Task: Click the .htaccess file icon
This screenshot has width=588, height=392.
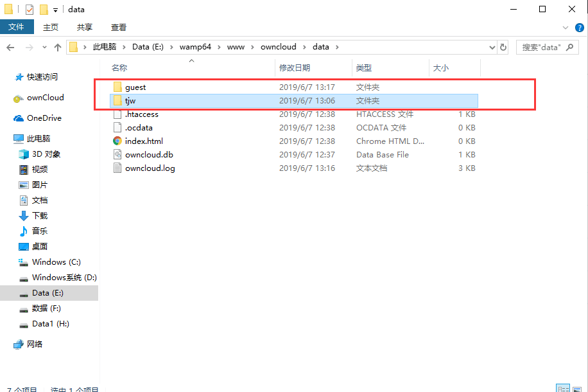Action: (x=117, y=114)
